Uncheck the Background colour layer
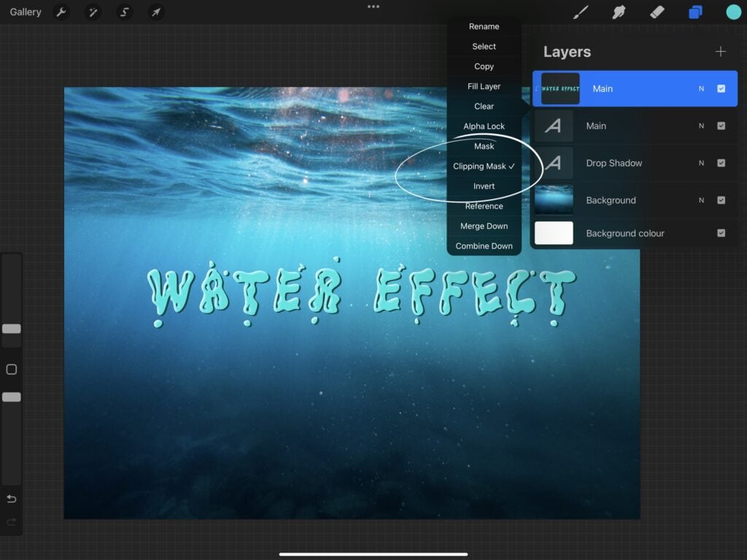This screenshot has width=747, height=560. (721, 233)
